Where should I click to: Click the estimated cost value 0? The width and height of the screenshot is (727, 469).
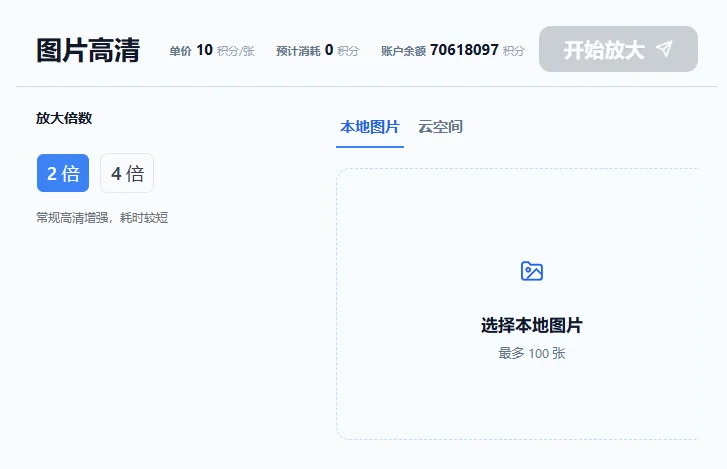click(x=329, y=50)
